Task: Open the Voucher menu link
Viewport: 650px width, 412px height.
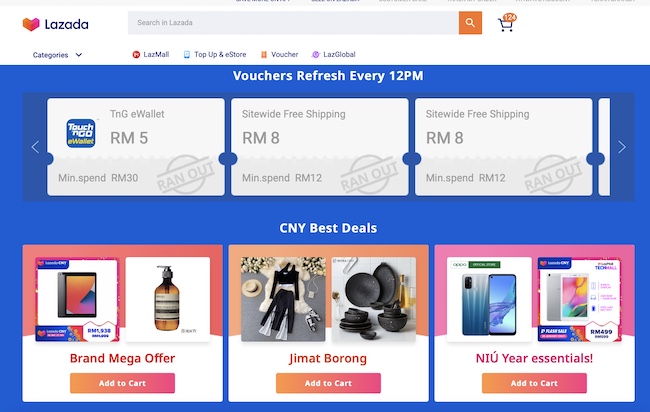Action: click(x=284, y=54)
